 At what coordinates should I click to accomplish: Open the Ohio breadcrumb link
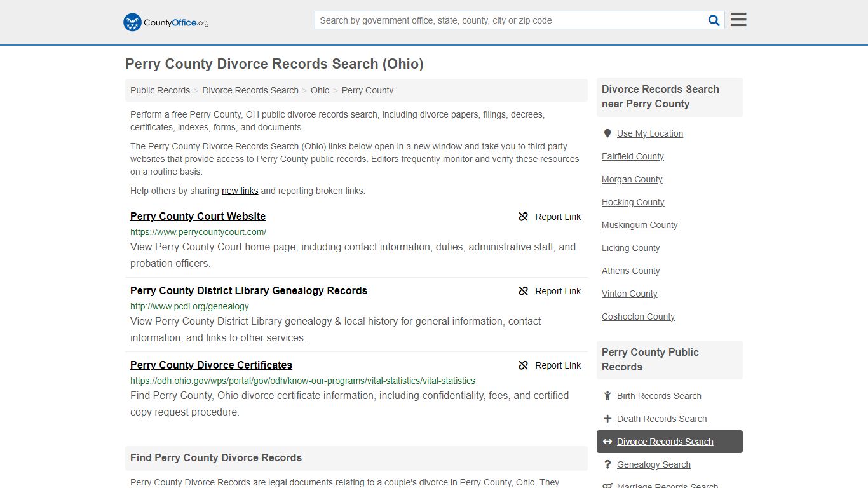(x=320, y=90)
